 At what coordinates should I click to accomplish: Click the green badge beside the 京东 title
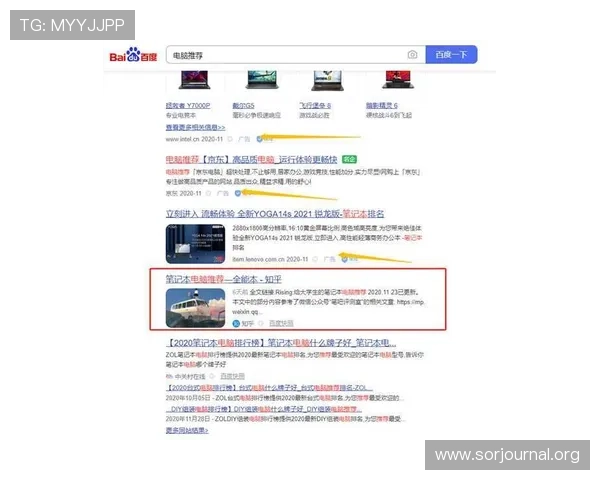[x=349, y=159]
